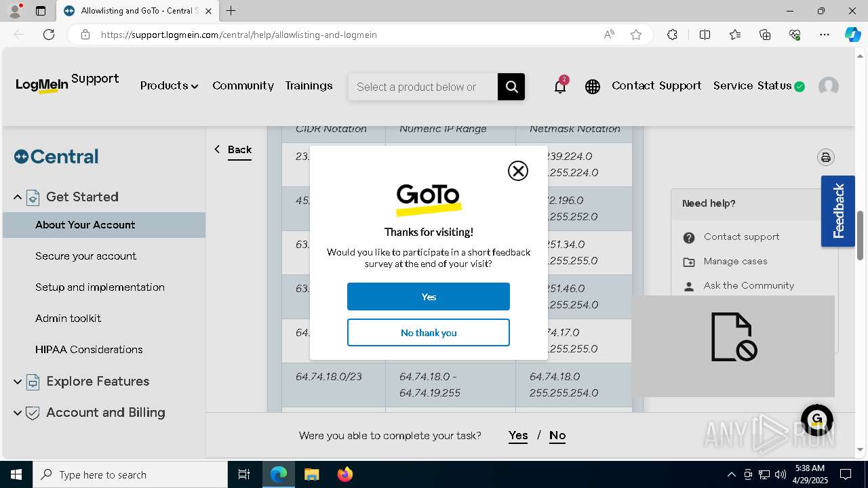868x488 pixels.
Task: Answer Yes to task completion
Action: pos(518,436)
